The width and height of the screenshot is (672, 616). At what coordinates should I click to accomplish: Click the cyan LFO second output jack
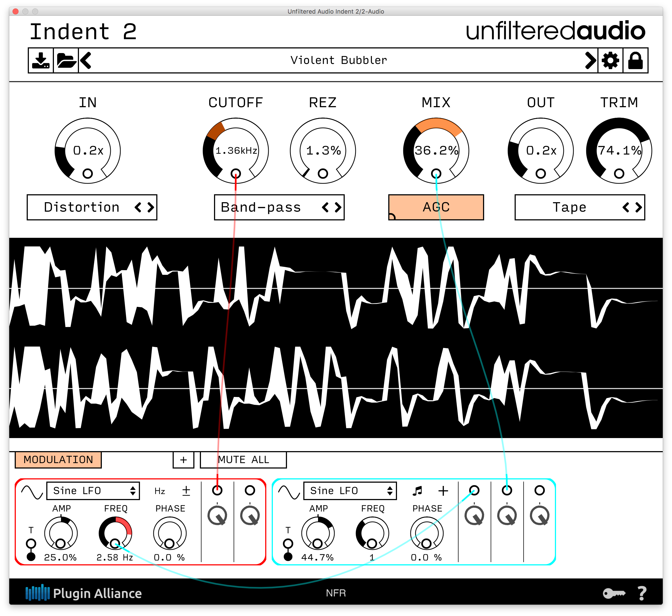click(507, 490)
